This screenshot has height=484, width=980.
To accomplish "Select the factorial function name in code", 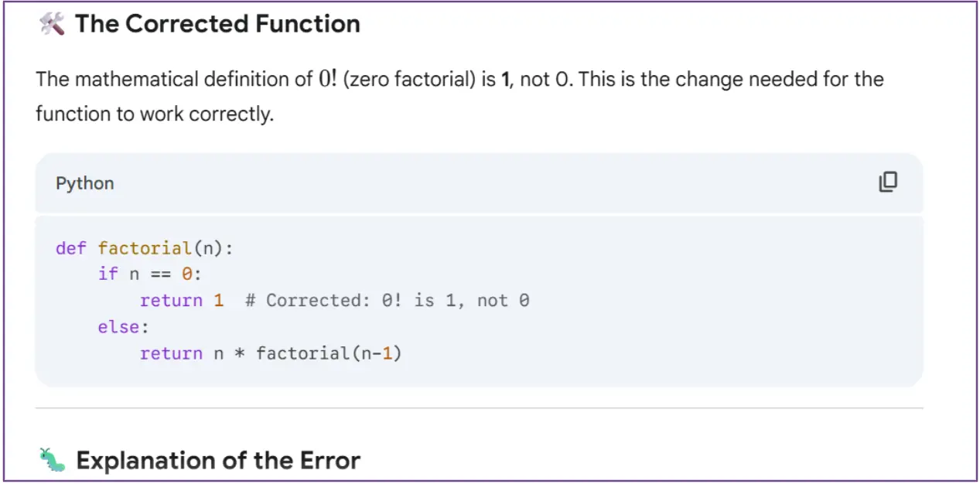I will coord(144,248).
